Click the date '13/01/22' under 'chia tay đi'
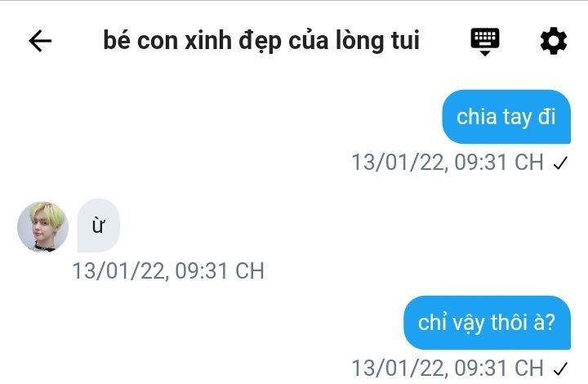Image resolution: width=588 pixels, height=384 pixels. tap(399, 163)
